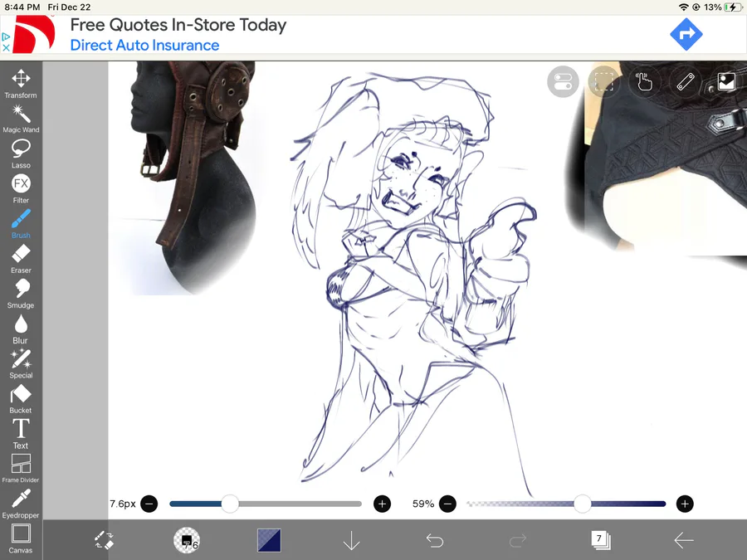Screen dimensions: 747x560
Task: Toggle the view settings switch icon
Action: pyautogui.click(x=563, y=81)
